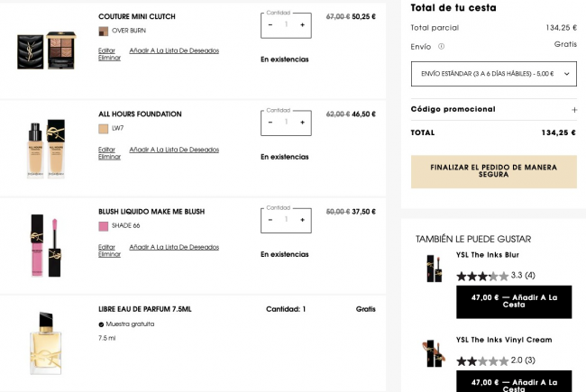Decrease quantity of Couture Mini Clutch
This screenshot has width=586, height=392.
click(270, 25)
